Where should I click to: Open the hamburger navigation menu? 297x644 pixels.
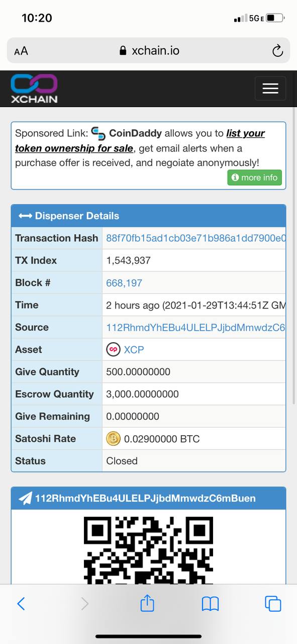coord(270,89)
